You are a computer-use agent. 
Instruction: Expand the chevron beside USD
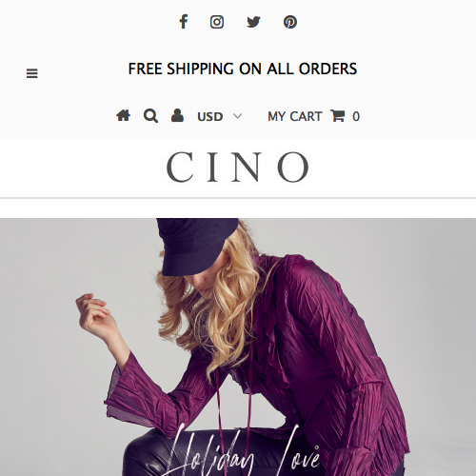[x=237, y=116]
